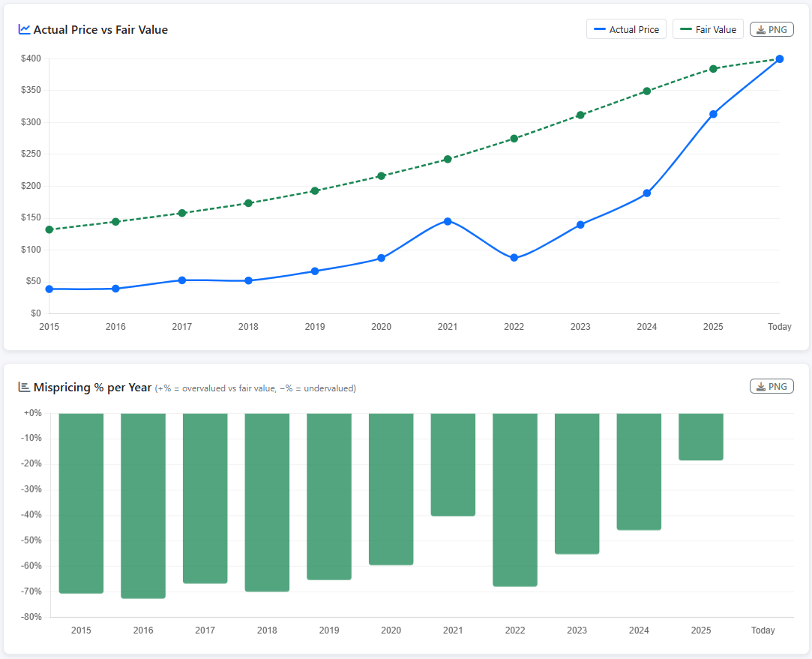Download the Actual Price vs Fair Value PNG
Image resolution: width=812 pixels, height=659 pixels.
click(x=772, y=29)
